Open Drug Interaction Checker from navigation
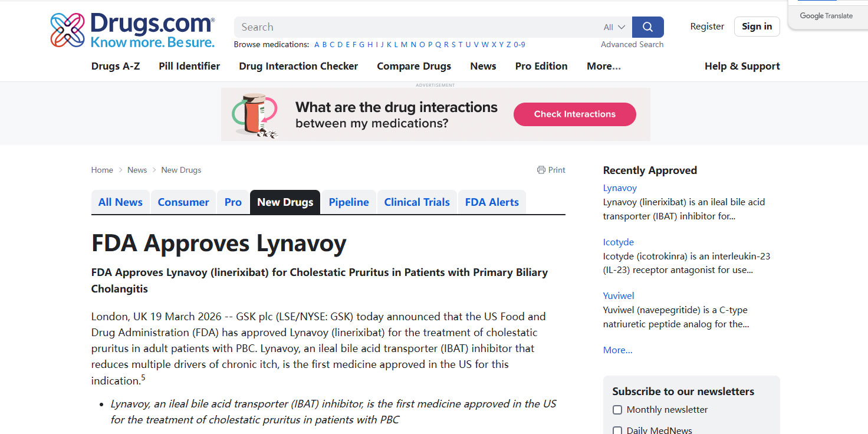This screenshot has height=434, width=868. tap(298, 66)
